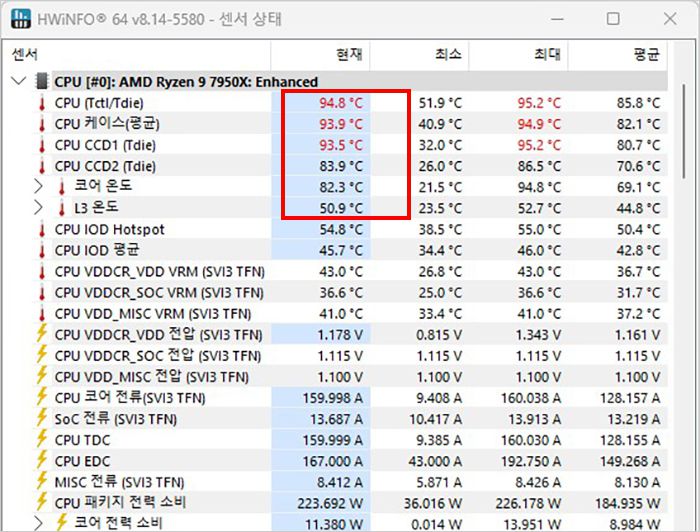The height and width of the screenshot is (532, 700).
Task: Click thermometer icon of L3 온도
Action: (62, 208)
